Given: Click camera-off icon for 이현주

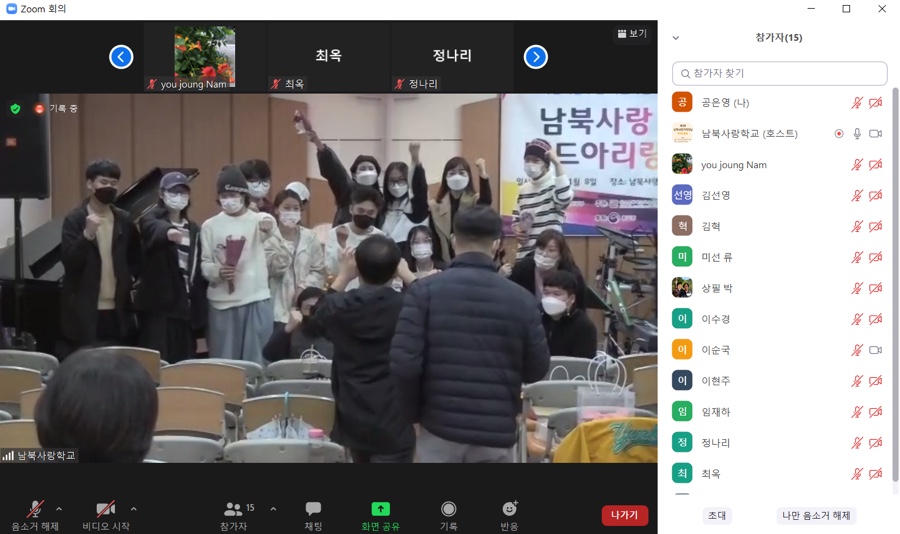Looking at the screenshot, I should coord(875,381).
